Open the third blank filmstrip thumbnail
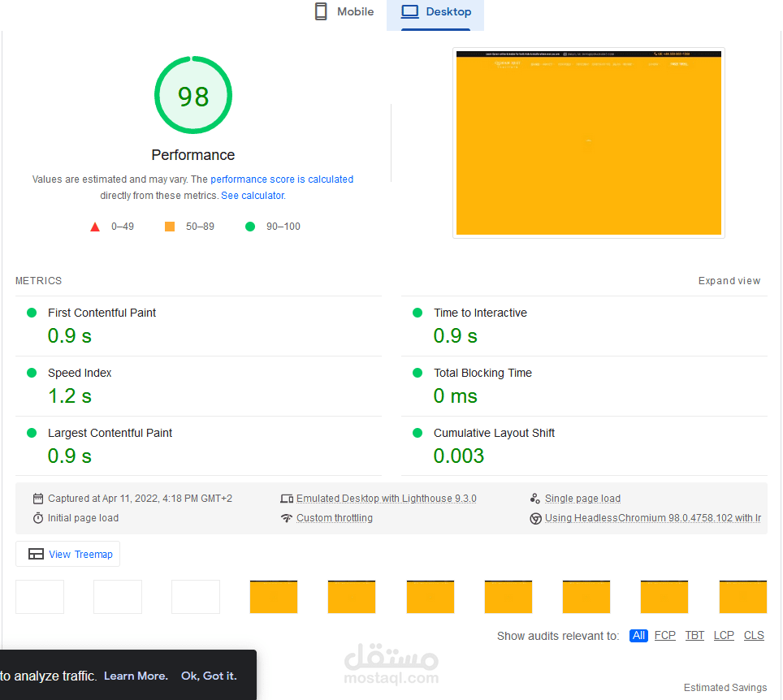Viewport: 783px width, 700px height. (x=196, y=597)
